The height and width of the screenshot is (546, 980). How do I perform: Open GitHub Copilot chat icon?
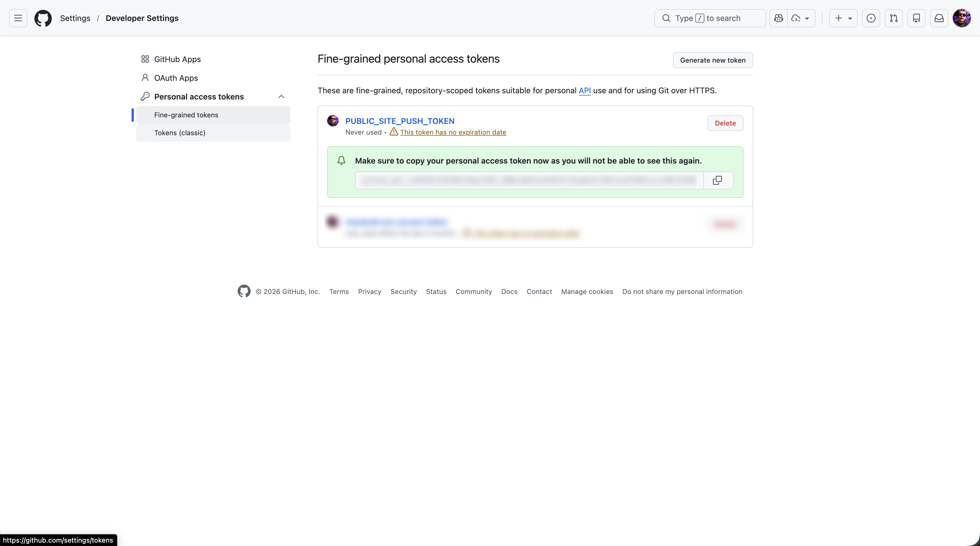click(x=779, y=18)
